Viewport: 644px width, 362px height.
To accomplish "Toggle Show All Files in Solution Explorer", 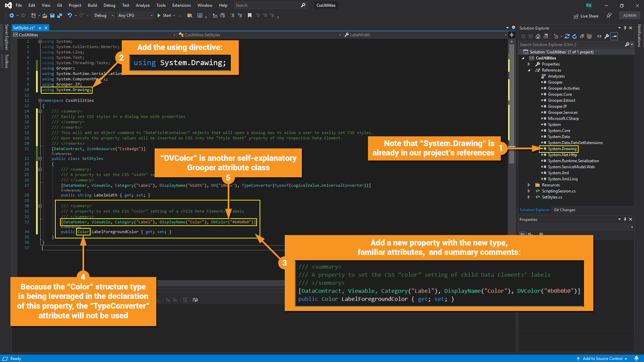I will pyautogui.click(x=589, y=36).
